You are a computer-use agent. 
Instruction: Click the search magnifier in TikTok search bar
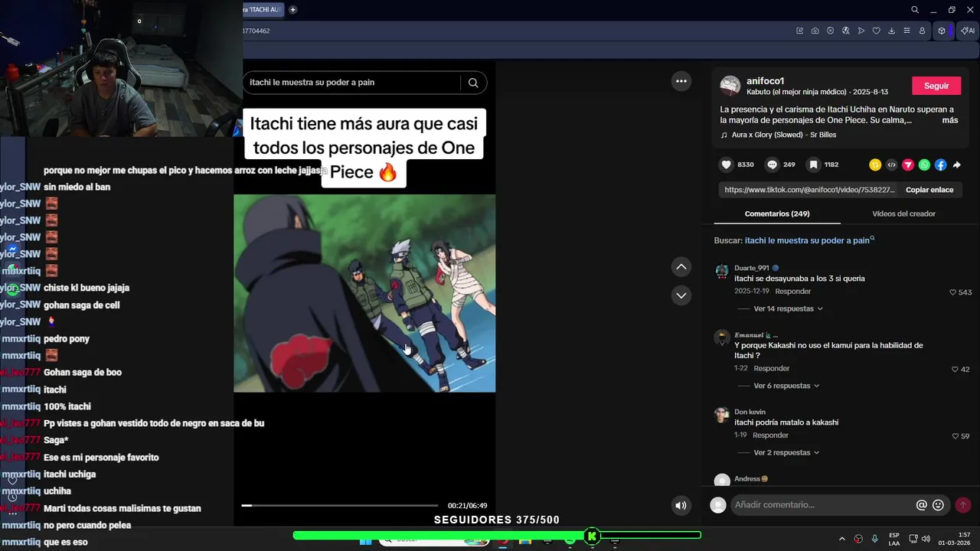click(x=473, y=83)
